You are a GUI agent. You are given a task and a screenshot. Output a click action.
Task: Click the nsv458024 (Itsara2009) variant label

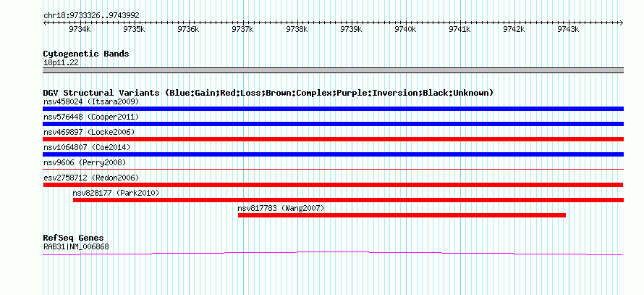coord(91,101)
